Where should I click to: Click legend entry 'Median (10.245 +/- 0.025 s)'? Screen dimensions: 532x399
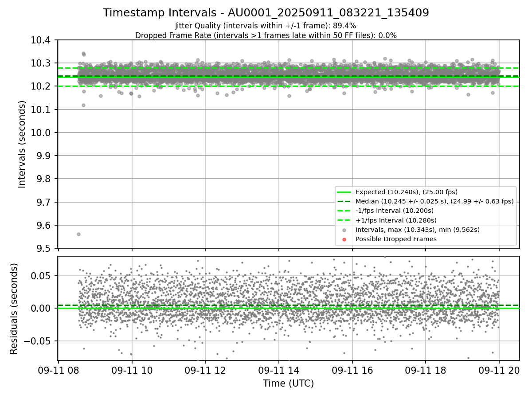coord(434,201)
